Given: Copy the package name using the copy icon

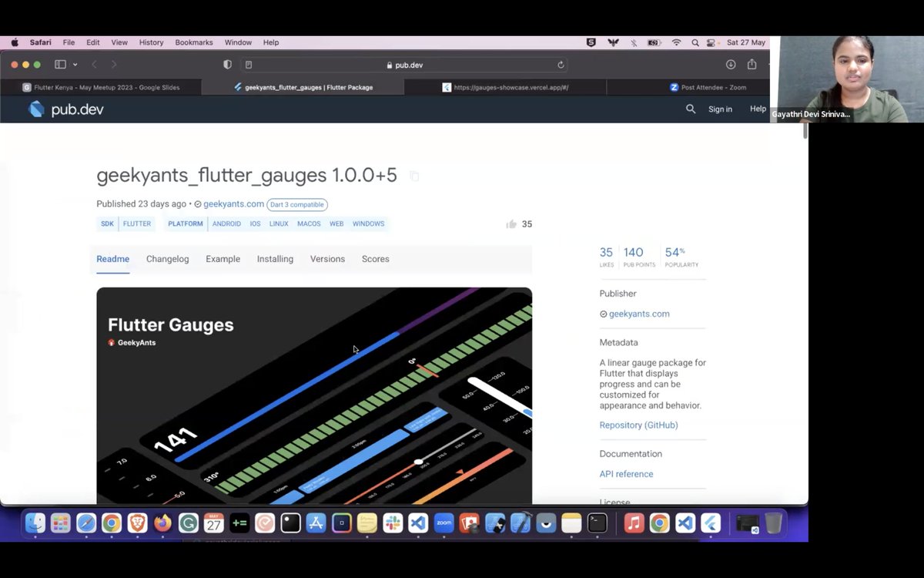Looking at the screenshot, I should tap(414, 176).
